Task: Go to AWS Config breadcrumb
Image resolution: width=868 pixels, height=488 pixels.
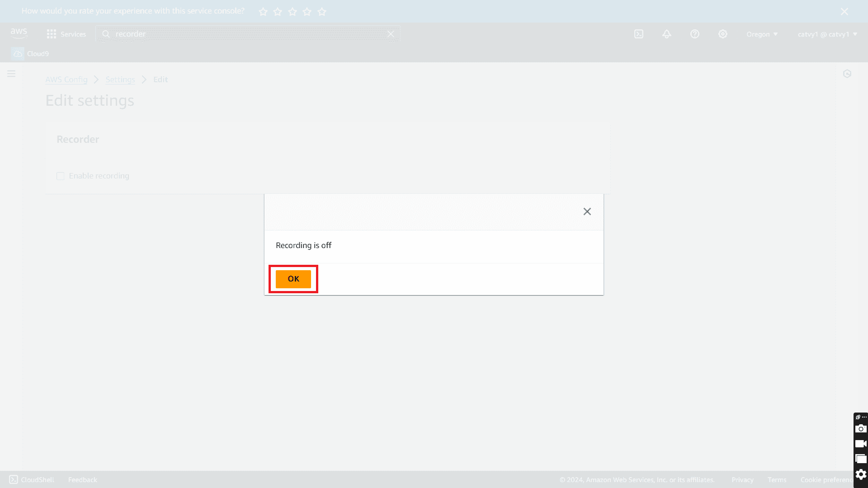Action: 66,80
